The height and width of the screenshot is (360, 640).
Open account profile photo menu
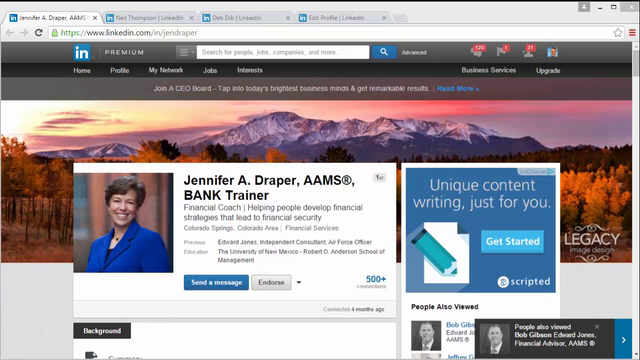coord(553,52)
